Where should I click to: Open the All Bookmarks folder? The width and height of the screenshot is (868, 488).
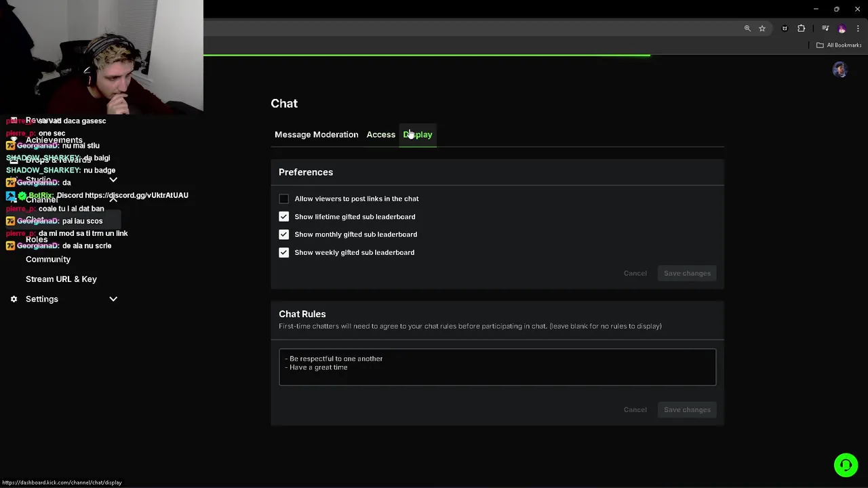(839, 45)
